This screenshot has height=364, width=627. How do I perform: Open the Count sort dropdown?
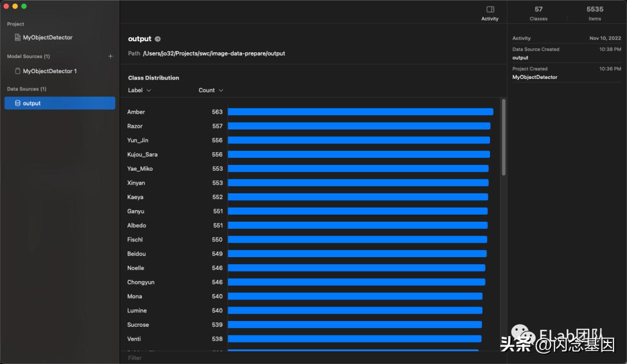211,91
